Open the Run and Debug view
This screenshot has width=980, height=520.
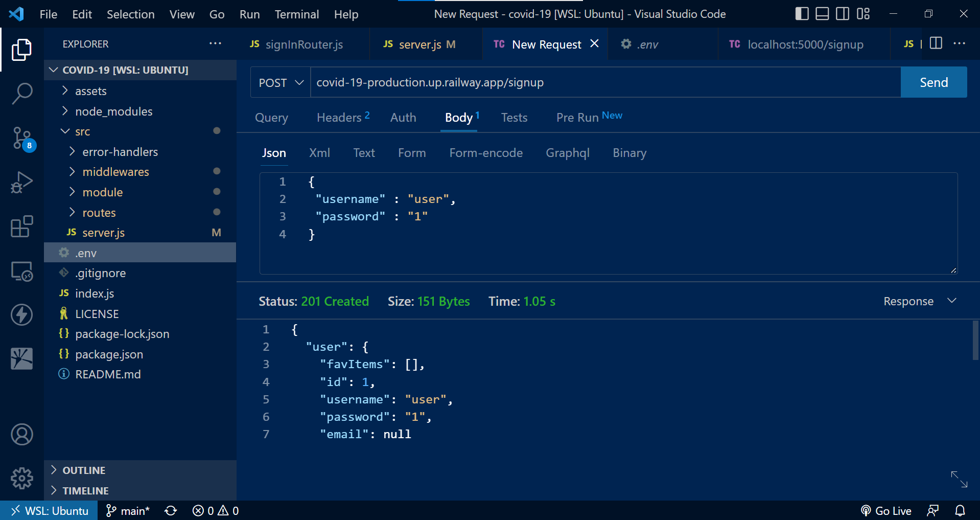point(21,183)
